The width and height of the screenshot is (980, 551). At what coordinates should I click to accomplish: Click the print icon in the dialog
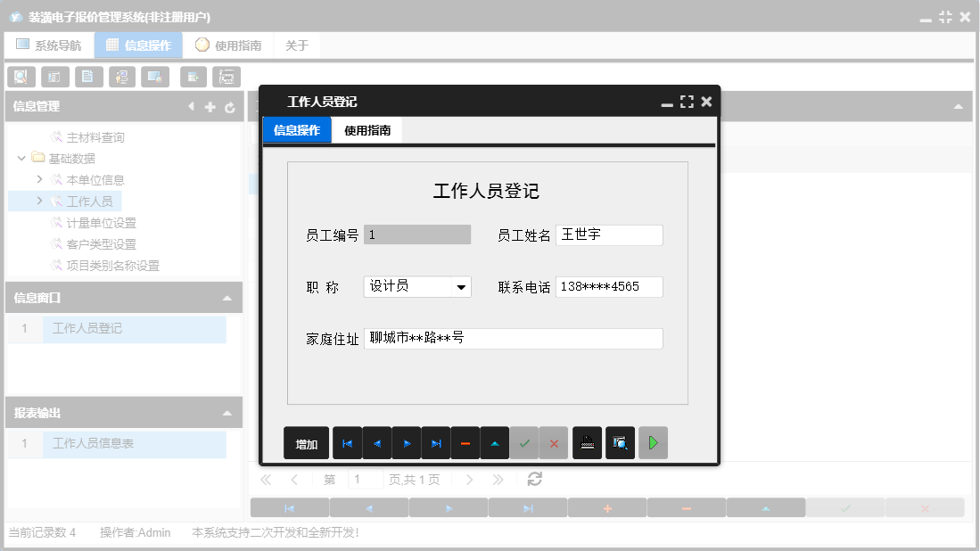coord(587,443)
